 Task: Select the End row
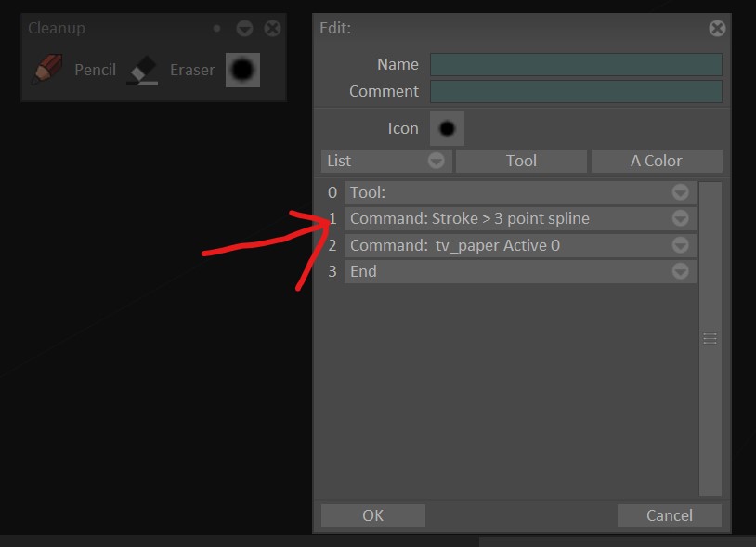tap(520, 271)
